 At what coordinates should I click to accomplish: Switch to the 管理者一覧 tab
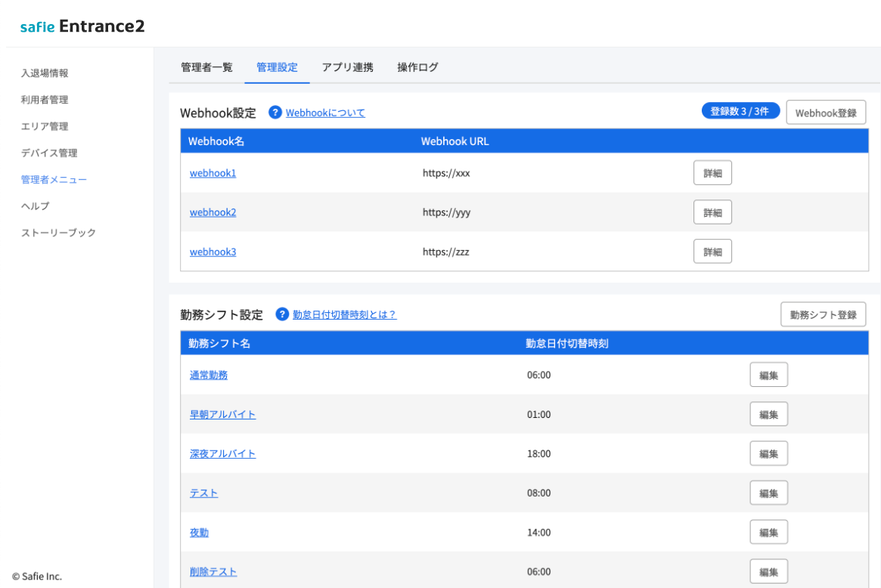click(x=206, y=67)
